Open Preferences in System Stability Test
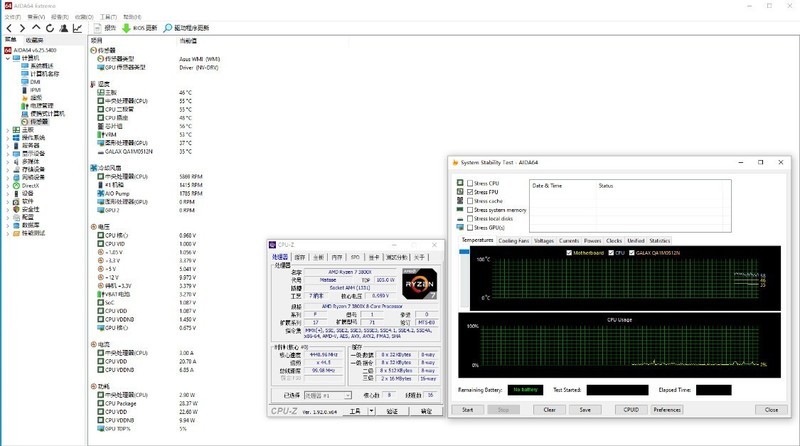This screenshot has width=800, height=446. tap(667, 409)
